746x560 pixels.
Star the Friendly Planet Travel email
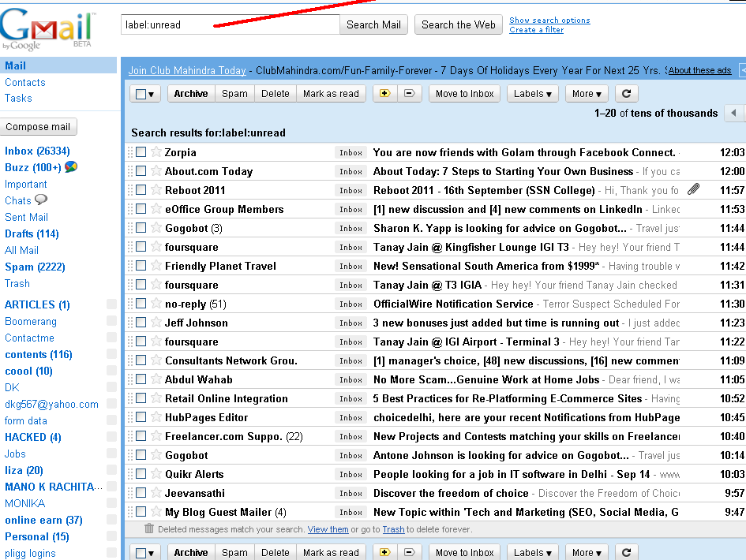pyautogui.click(x=156, y=265)
